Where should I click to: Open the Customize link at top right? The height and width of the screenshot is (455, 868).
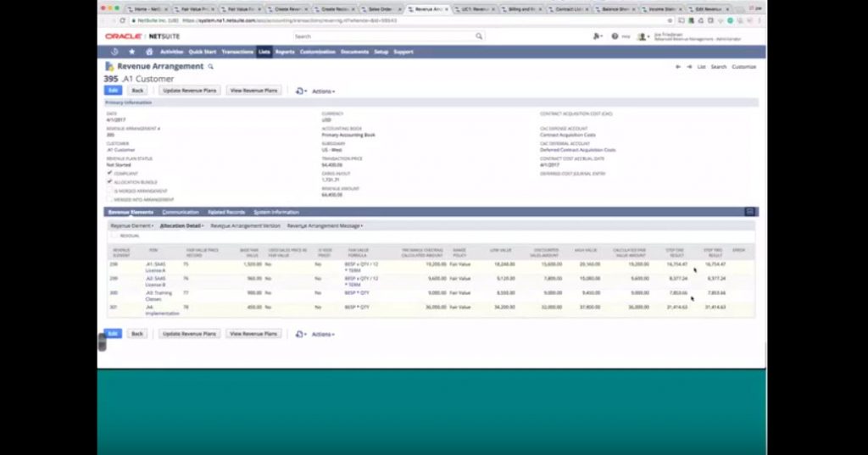click(744, 66)
